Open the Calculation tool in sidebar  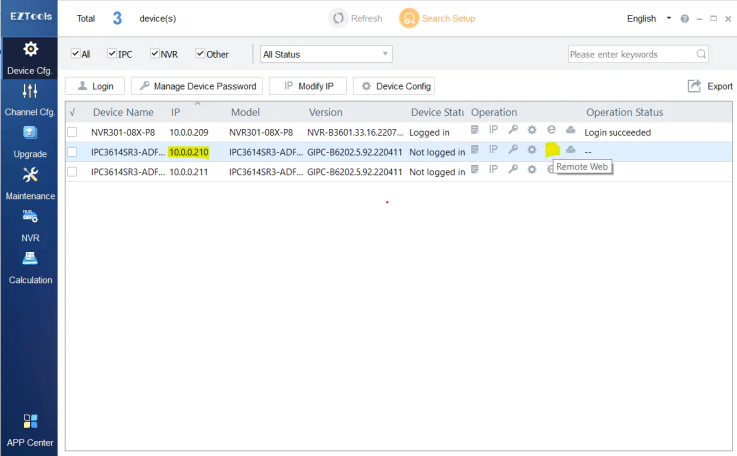pyautogui.click(x=29, y=267)
